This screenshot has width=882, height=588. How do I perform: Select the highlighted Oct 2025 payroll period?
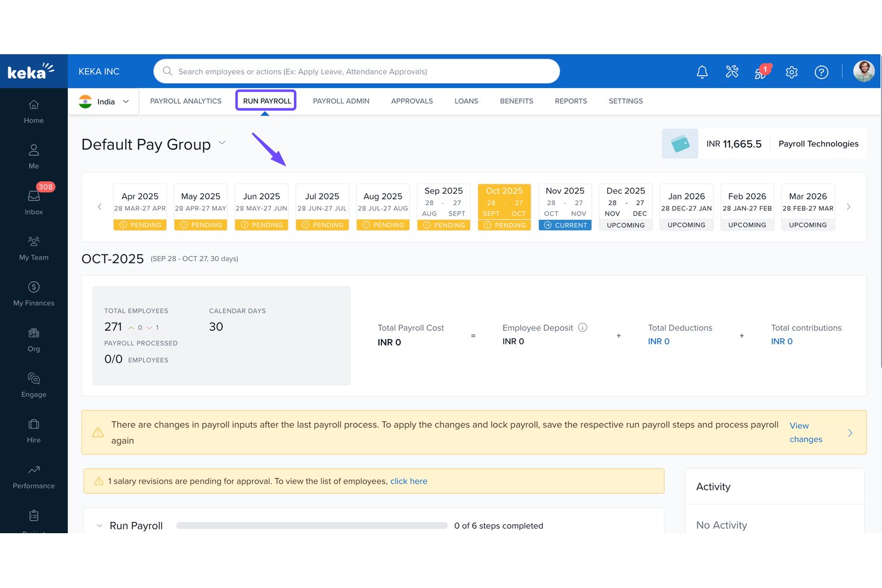504,207
